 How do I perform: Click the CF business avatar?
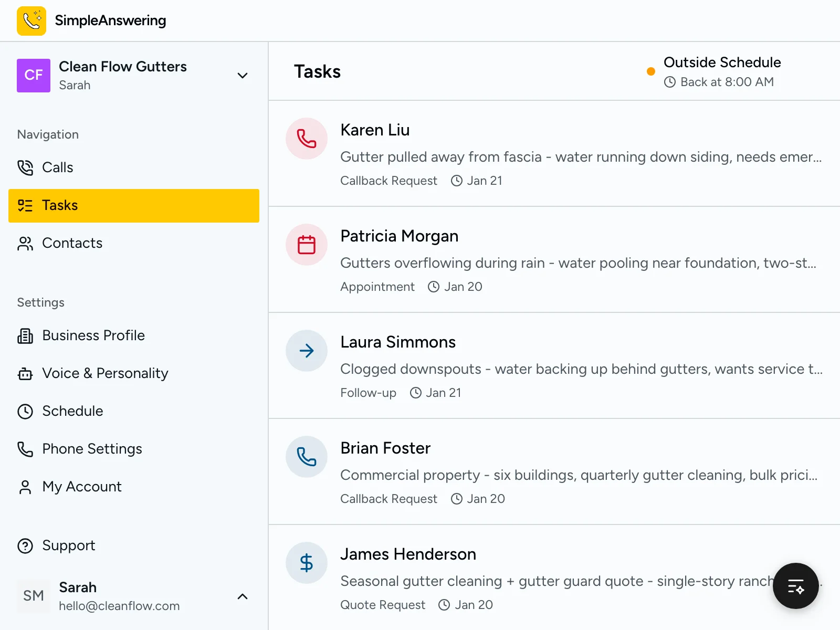pos(34,76)
